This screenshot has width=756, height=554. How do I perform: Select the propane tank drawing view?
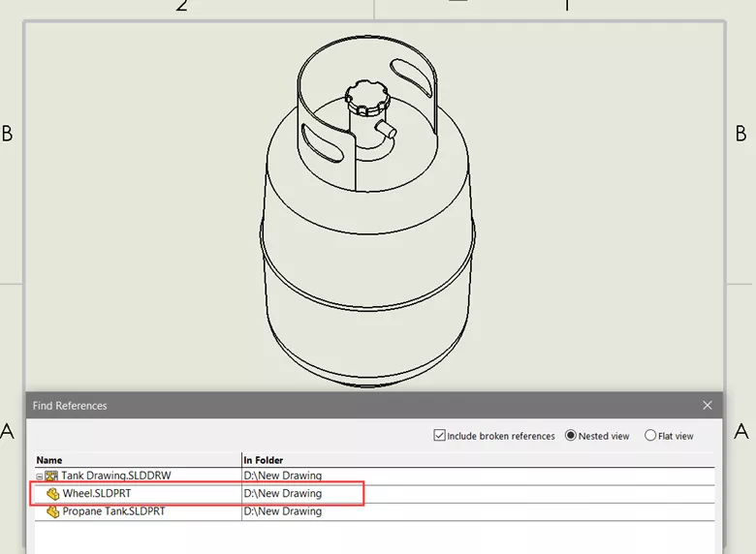[367, 211]
